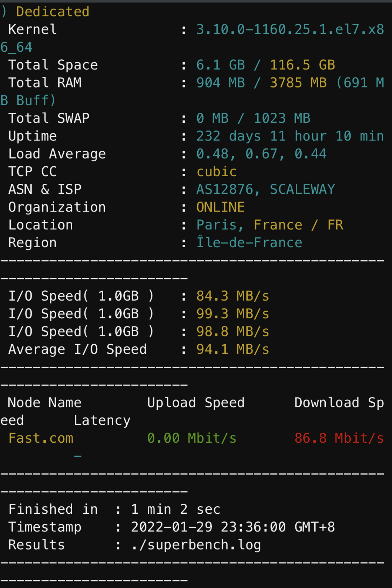Select the 0.00 Mbit/s upload speed

[192, 438]
